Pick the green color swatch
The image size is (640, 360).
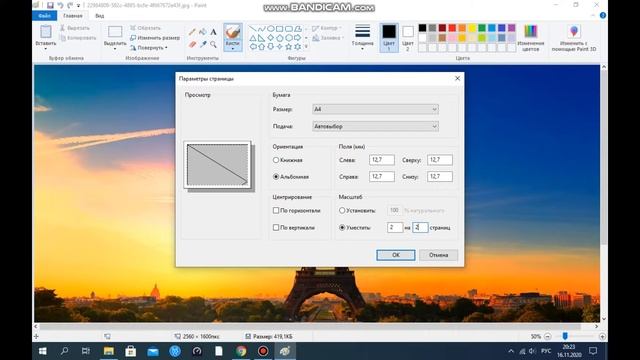(x=482, y=28)
